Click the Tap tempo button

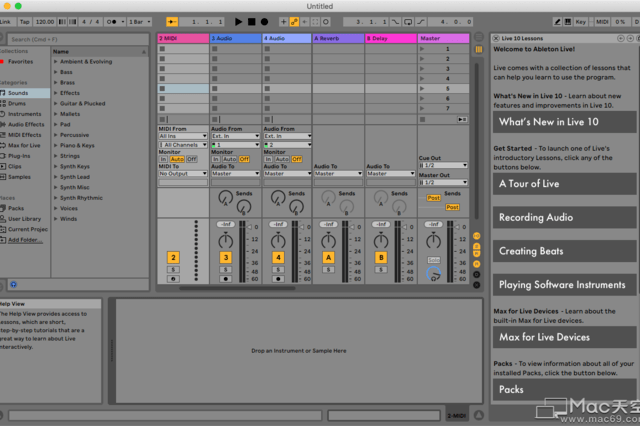tap(24, 22)
